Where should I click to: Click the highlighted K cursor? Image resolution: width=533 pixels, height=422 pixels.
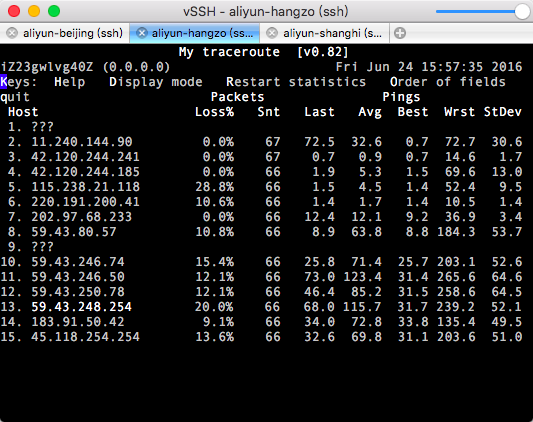tap(4, 82)
